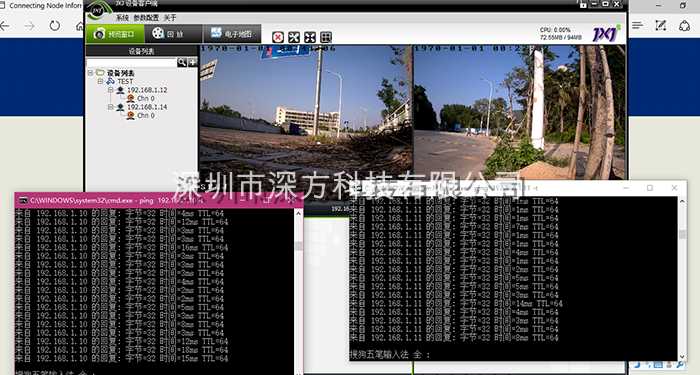Click the plus add-device icon
700x375 pixels.
click(x=192, y=62)
